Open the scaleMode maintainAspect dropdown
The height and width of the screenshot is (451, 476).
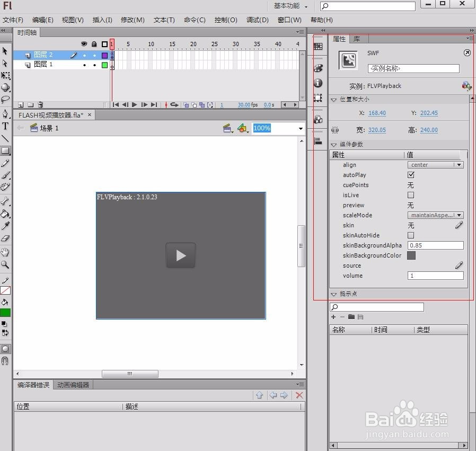coord(435,215)
